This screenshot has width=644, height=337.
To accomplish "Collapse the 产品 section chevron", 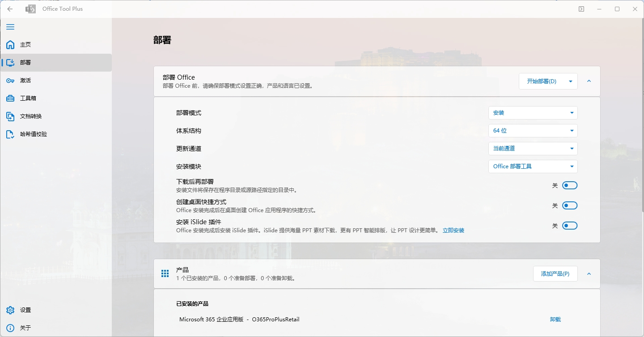I will 589,274.
